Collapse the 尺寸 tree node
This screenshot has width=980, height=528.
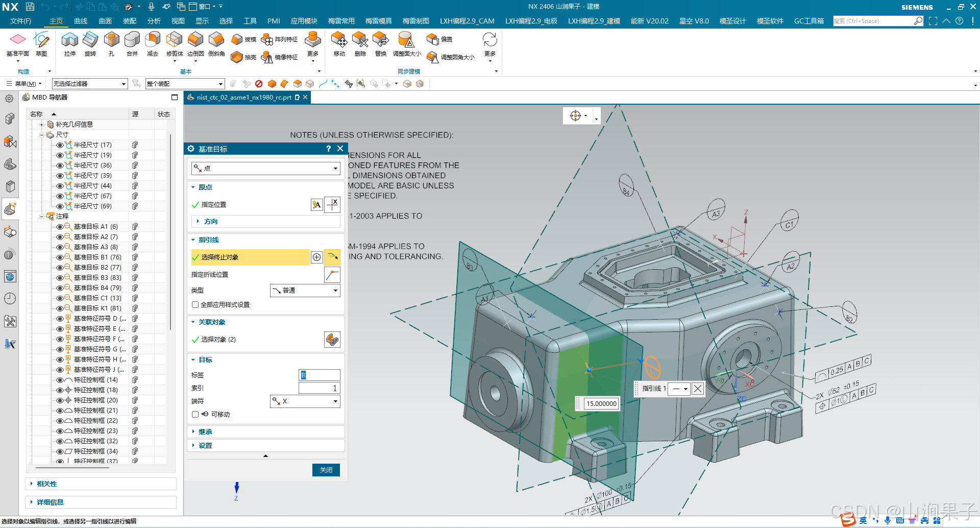(42, 135)
